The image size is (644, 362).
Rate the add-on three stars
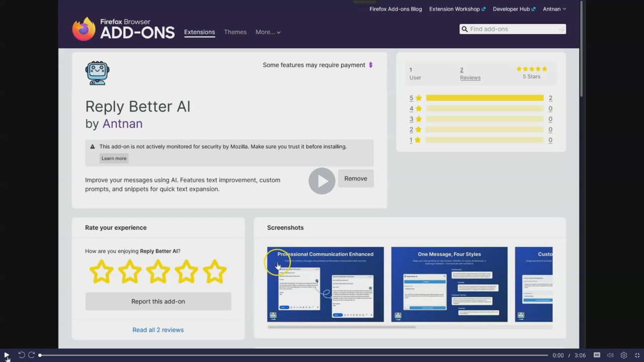tap(158, 271)
